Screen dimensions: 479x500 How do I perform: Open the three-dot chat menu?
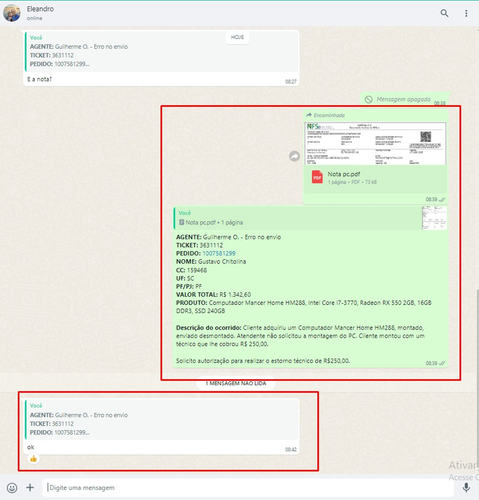(x=466, y=13)
